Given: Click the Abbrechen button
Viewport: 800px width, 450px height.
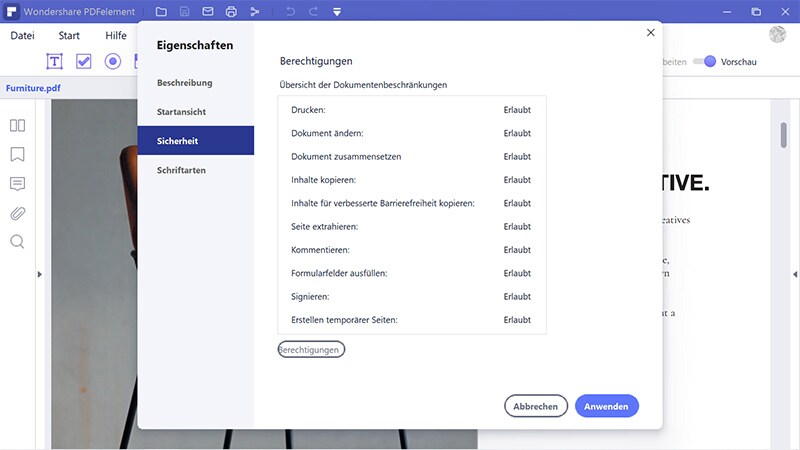Looking at the screenshot, I should pyautogui.click(x=536, y=406).
